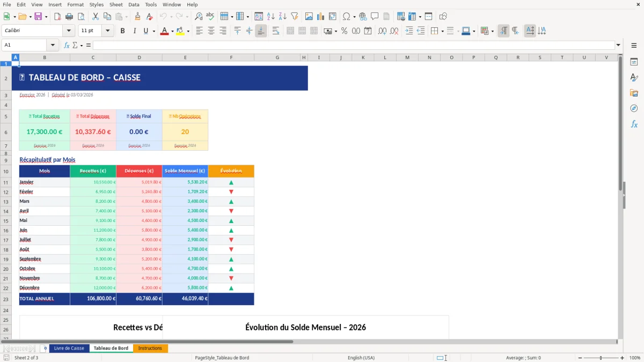Open the borders dropdown arrow
Screen dimensions: 644x362
coord(442,31)
